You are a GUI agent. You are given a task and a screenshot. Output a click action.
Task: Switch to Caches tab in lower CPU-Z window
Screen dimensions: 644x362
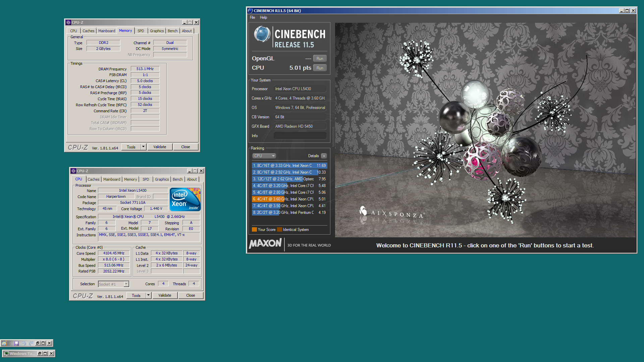click(x=93, y=179)
